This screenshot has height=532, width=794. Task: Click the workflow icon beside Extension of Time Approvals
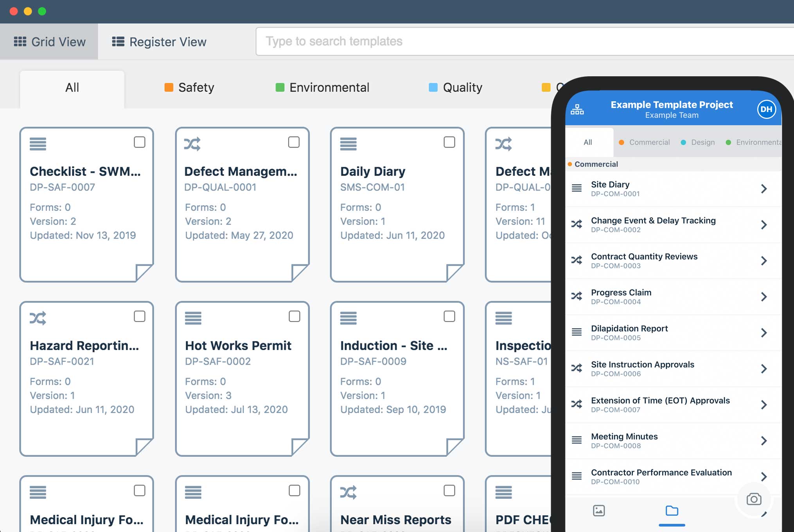point(577,404)
